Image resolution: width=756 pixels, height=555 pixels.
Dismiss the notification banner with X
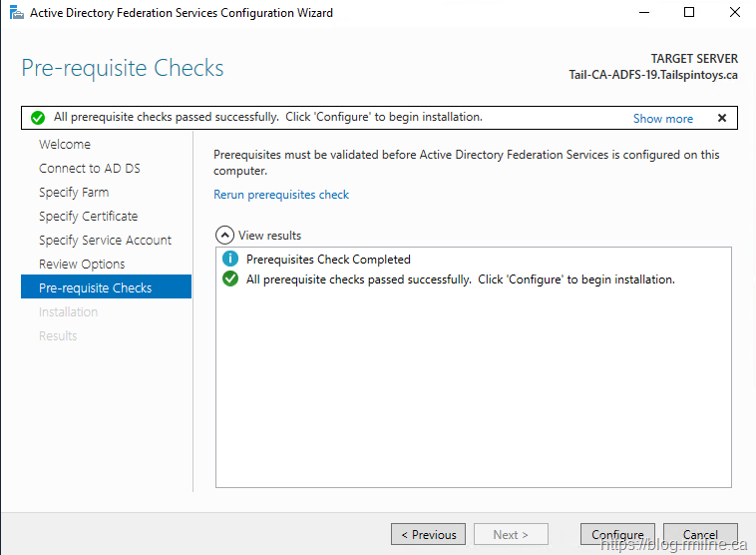[722, 118]
